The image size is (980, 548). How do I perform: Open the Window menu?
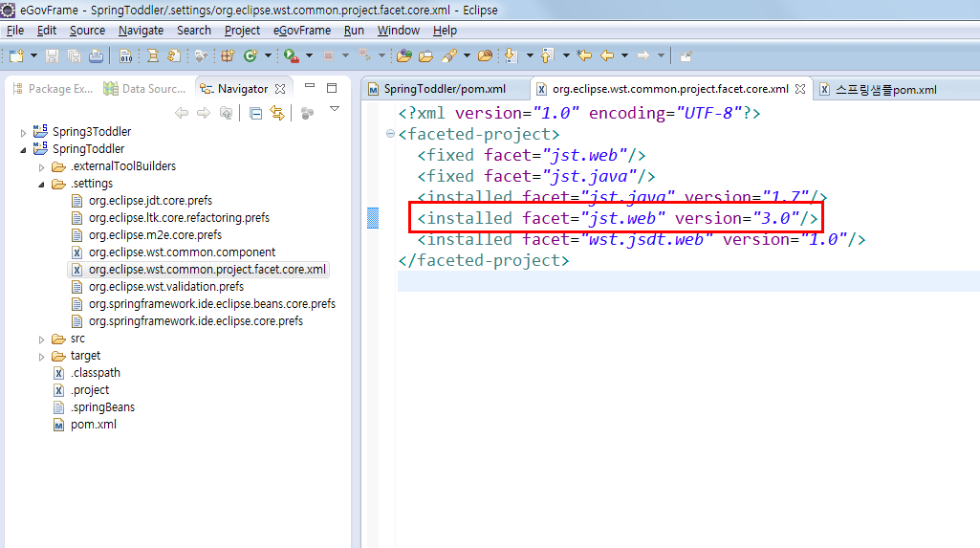tap(398, 30)
